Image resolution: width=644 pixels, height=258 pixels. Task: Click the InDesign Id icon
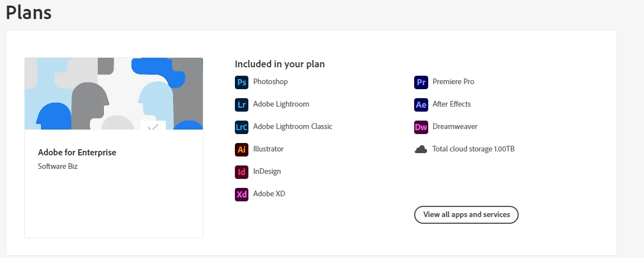click(242, 172)
